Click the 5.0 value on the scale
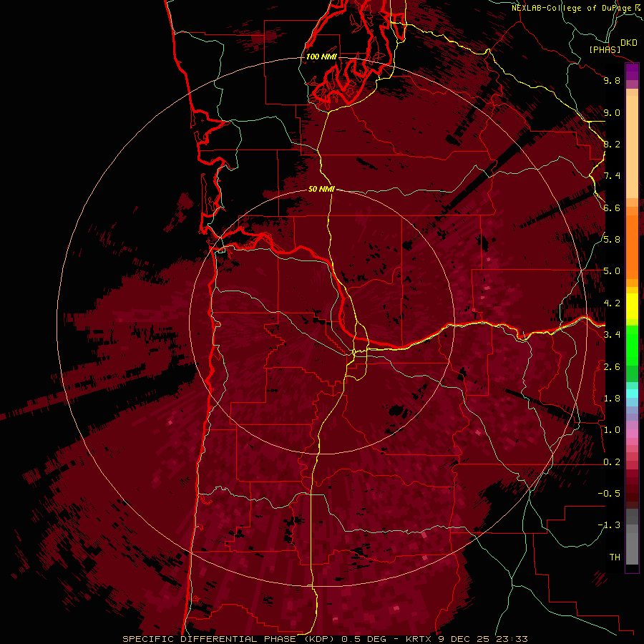Viewport: 644px width, 644px height. pos(612,271)
